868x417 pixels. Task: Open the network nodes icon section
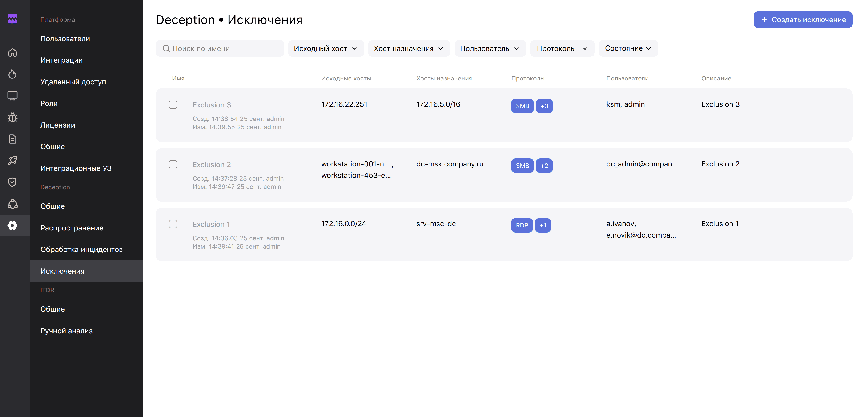coord(13,204)
